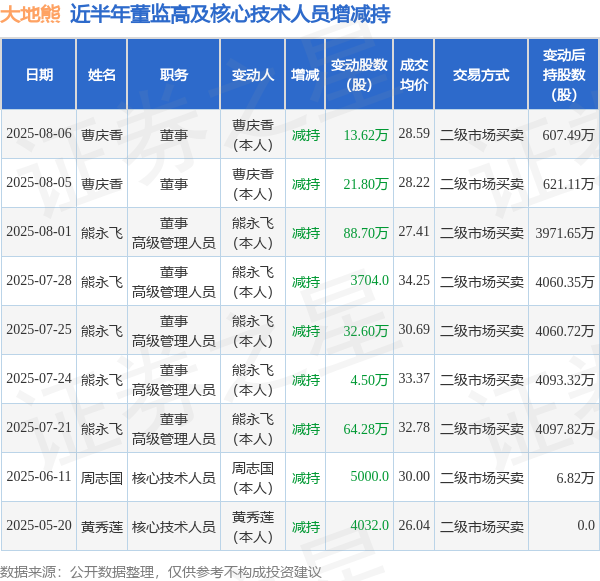Select date cell 2025-07-21

[x=39, y=428]
